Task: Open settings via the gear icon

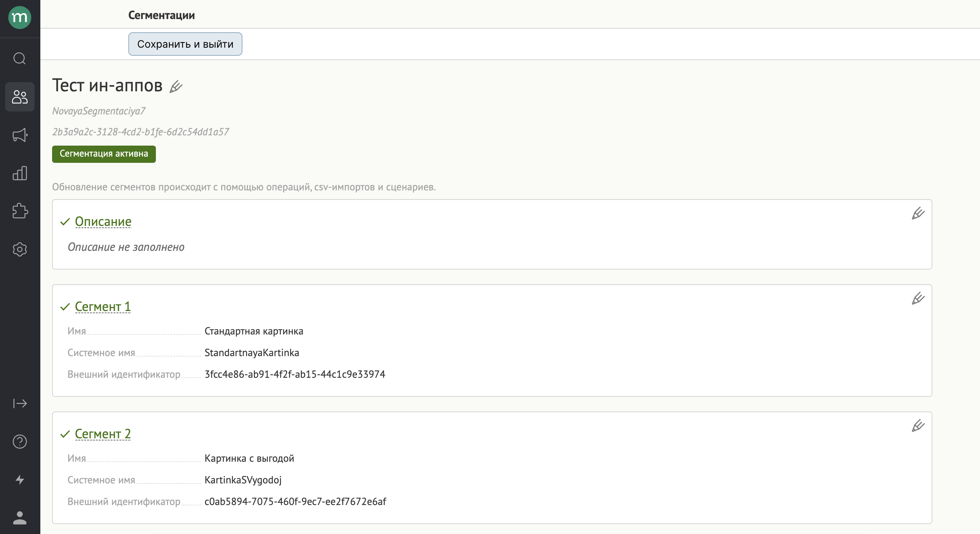Action: coord(20,249)
